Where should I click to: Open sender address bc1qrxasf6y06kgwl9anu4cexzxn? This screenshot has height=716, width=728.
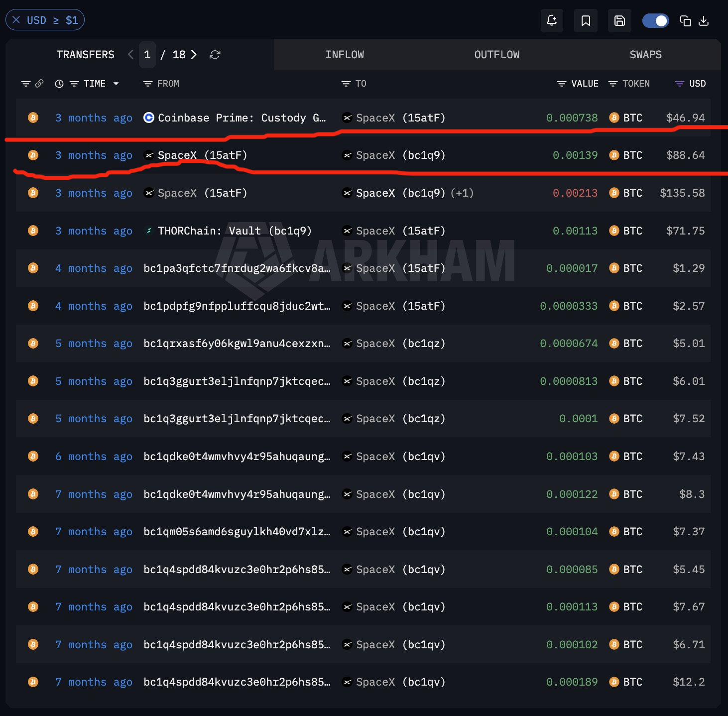(237, 344)
